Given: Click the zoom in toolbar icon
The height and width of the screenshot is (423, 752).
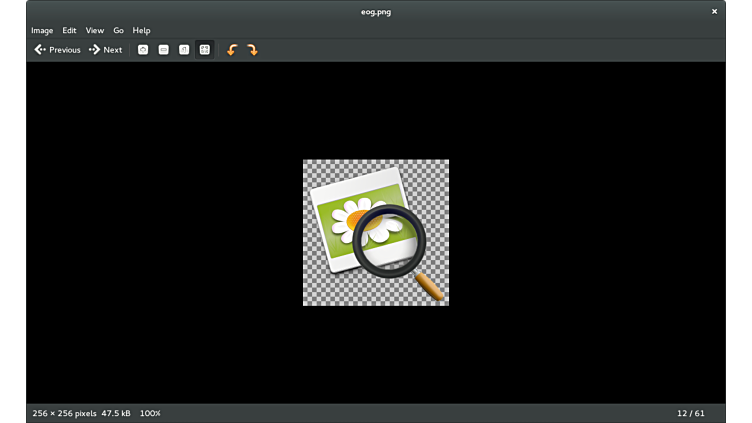Looking at the screenshot, I should point(143,50).
